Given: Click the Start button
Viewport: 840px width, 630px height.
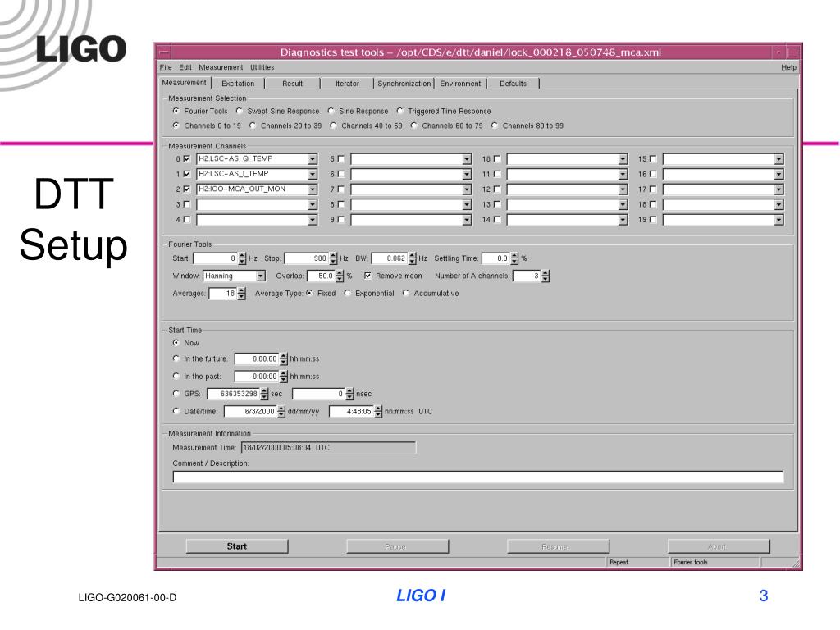Looking at the screenshot, I should [237, 546].
